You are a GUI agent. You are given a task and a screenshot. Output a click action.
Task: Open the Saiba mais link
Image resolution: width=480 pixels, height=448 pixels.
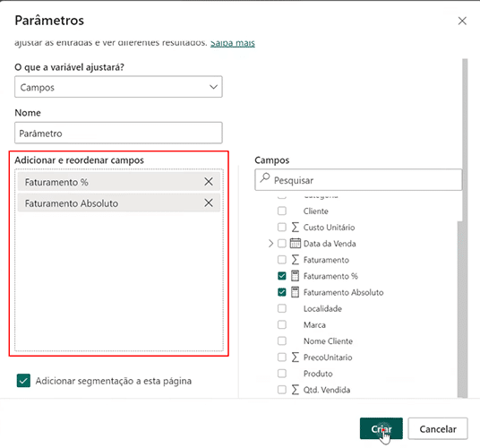(x=232, y=43)
